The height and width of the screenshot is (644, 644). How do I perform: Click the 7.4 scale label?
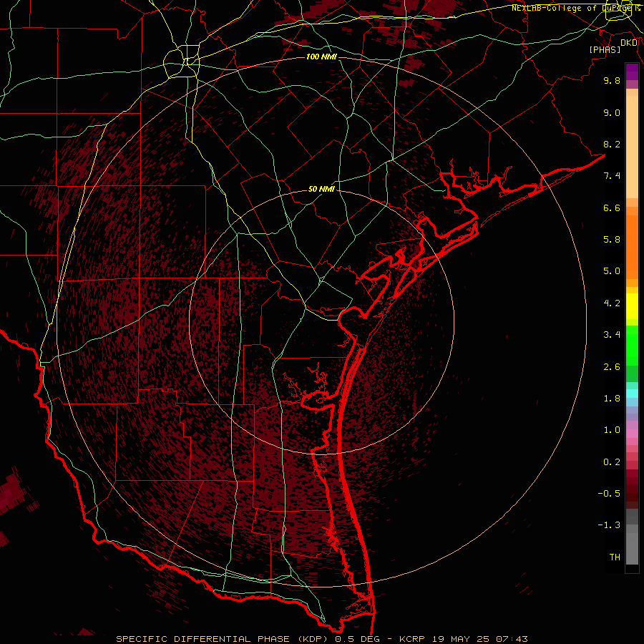point(612,176)
